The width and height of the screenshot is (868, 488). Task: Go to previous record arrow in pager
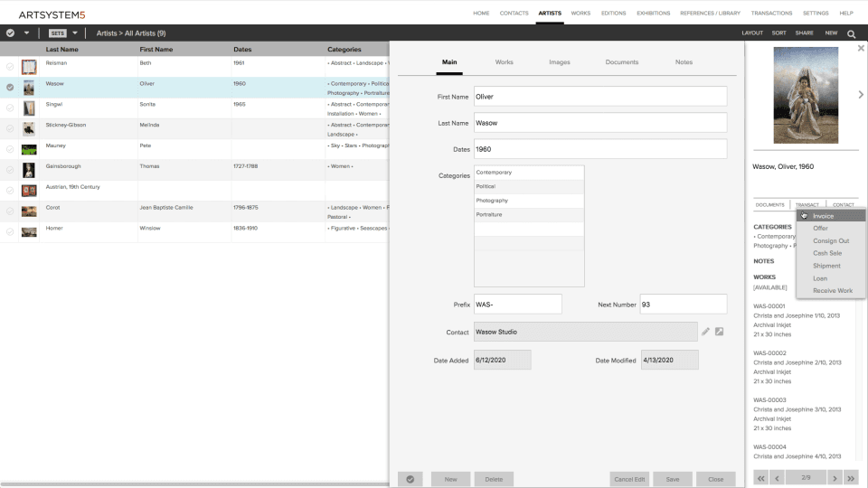[x=778, y=478]
